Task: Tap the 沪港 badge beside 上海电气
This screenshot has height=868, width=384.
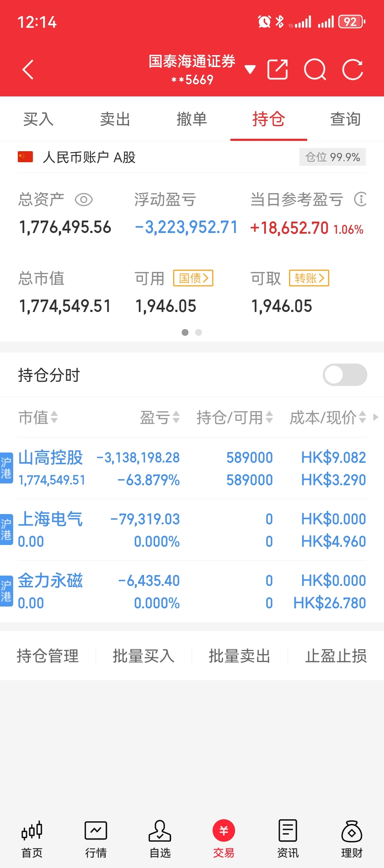Action: (x=6, y=529)
